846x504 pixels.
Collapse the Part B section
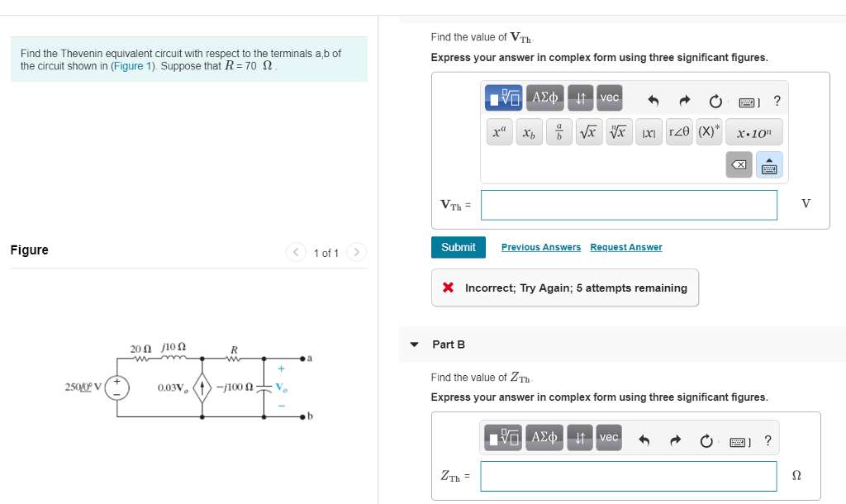pyautogui.click(x=414, y=345)
